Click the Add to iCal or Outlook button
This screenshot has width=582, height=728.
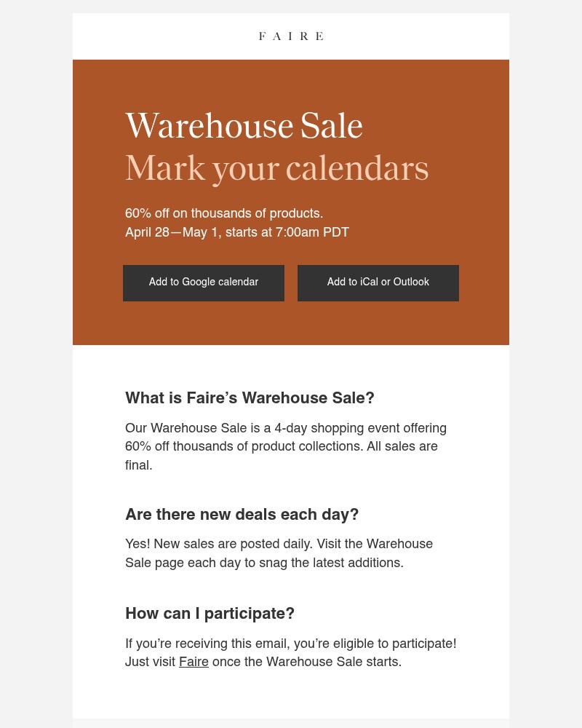point(378,282)
